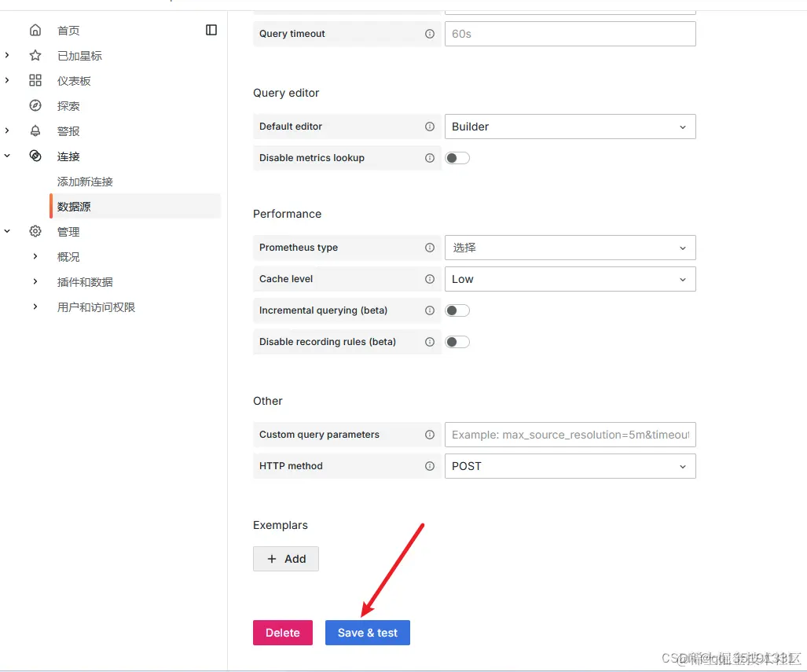
Task: Open 首页 in the sidebar
Action: point(68,31)
